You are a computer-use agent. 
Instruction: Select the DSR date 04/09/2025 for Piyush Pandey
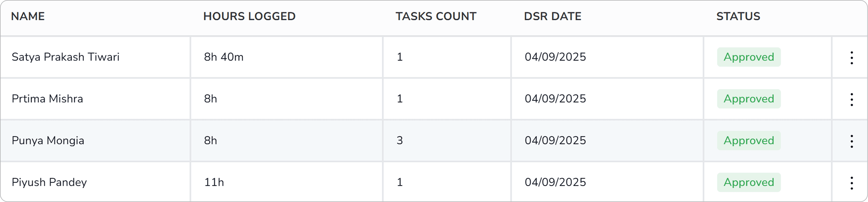click(555, 182)
